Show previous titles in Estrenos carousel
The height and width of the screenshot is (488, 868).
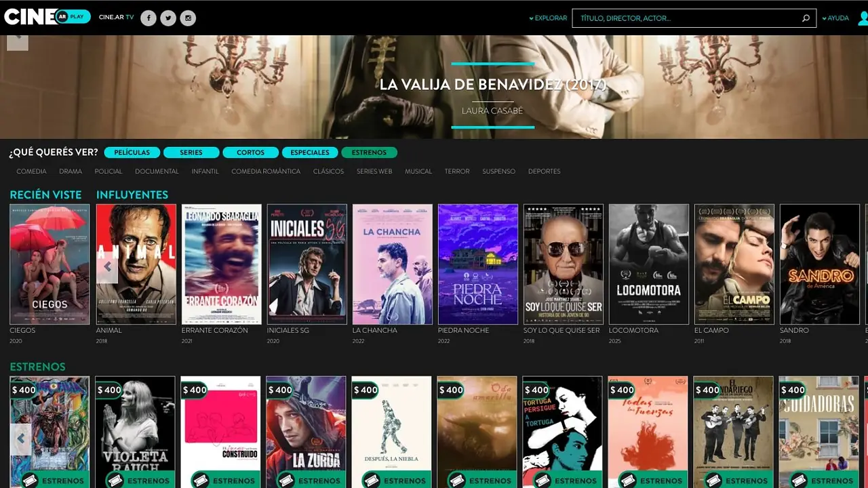point(20,439)
